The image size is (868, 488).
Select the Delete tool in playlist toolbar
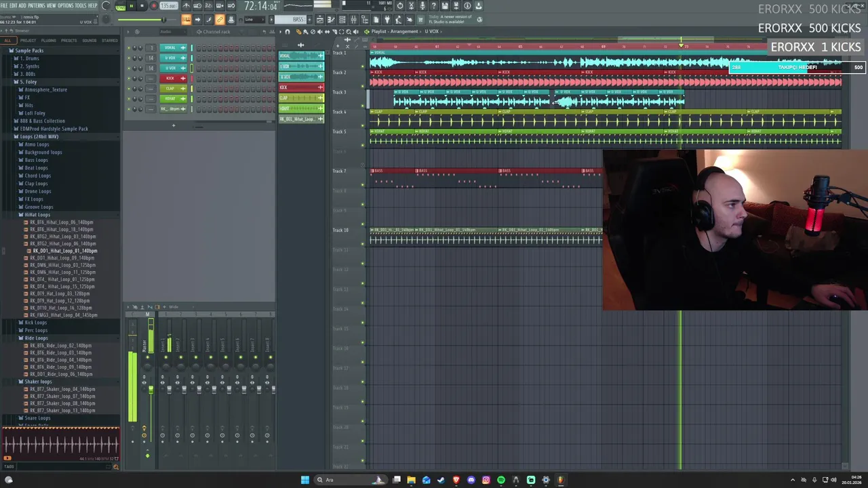click(313, 32)
